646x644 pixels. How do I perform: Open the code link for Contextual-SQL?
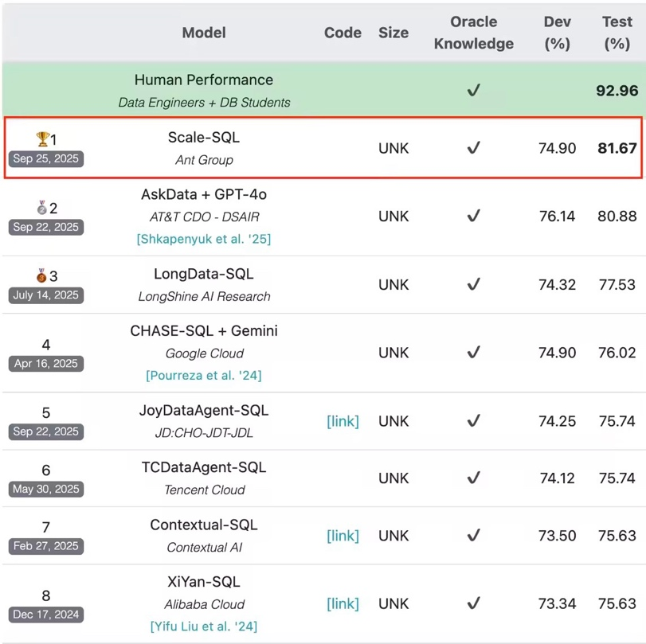343,536
